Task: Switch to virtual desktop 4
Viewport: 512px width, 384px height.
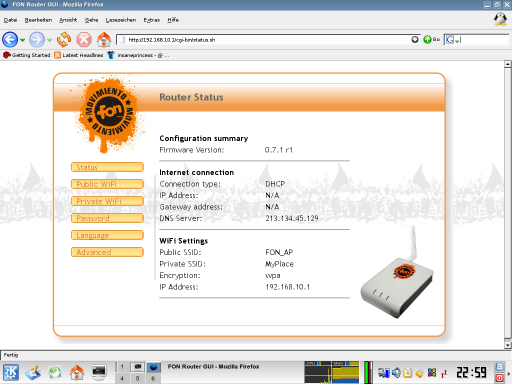Action: 122,378
